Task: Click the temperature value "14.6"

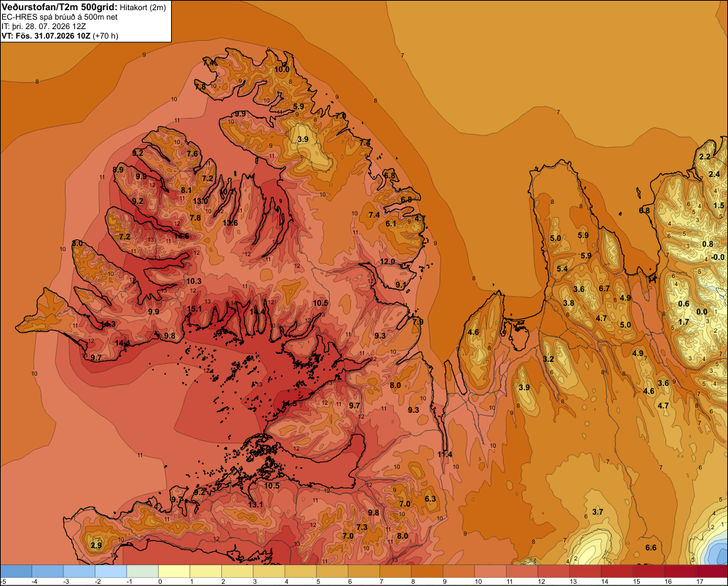Action: 181,236
